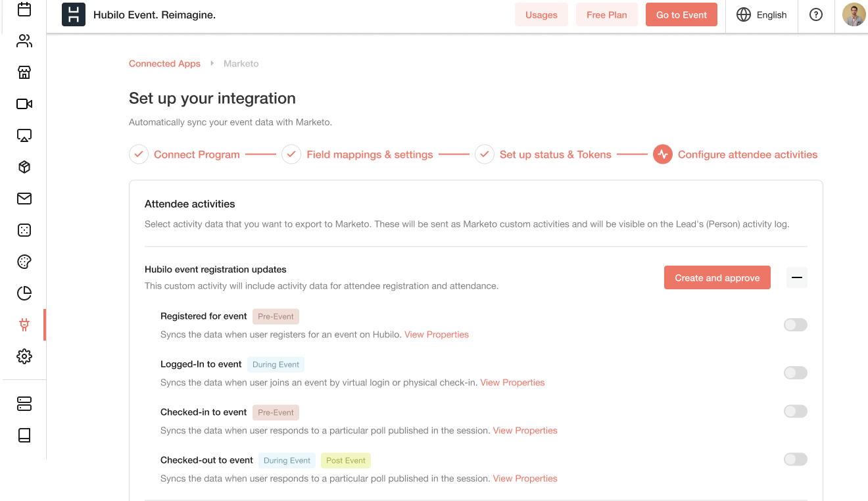Click the Set up your integration heading
868x501 pixels.
(x=212, y=99)
